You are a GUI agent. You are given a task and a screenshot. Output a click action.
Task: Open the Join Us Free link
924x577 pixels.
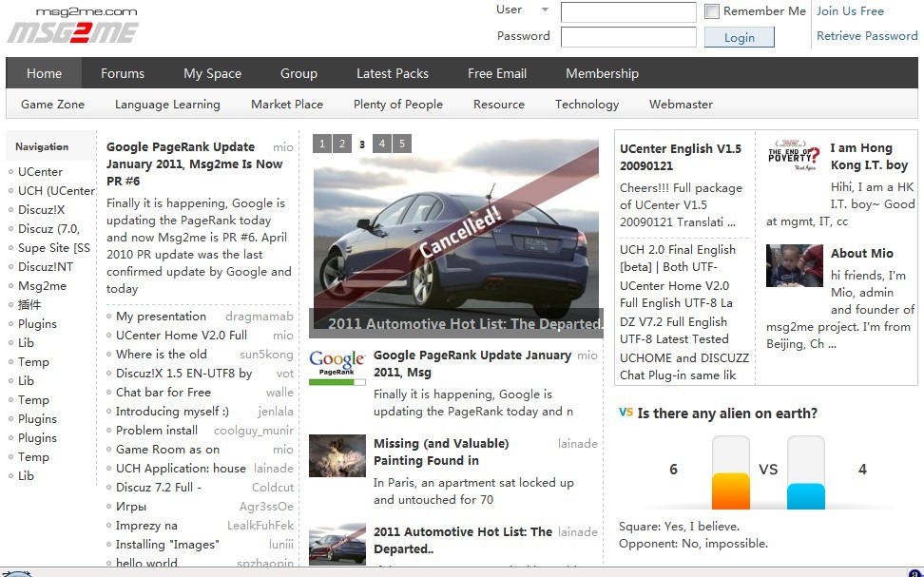coord(850,11)
